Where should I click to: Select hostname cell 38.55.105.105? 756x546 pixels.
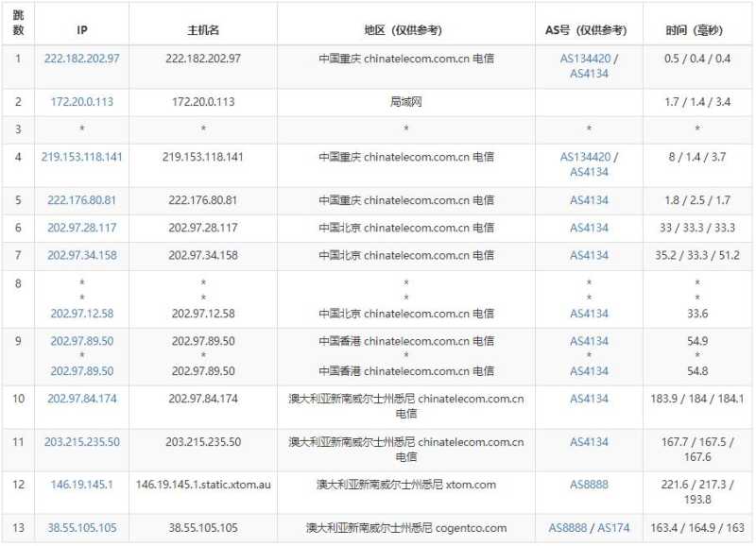pos(203,528)
